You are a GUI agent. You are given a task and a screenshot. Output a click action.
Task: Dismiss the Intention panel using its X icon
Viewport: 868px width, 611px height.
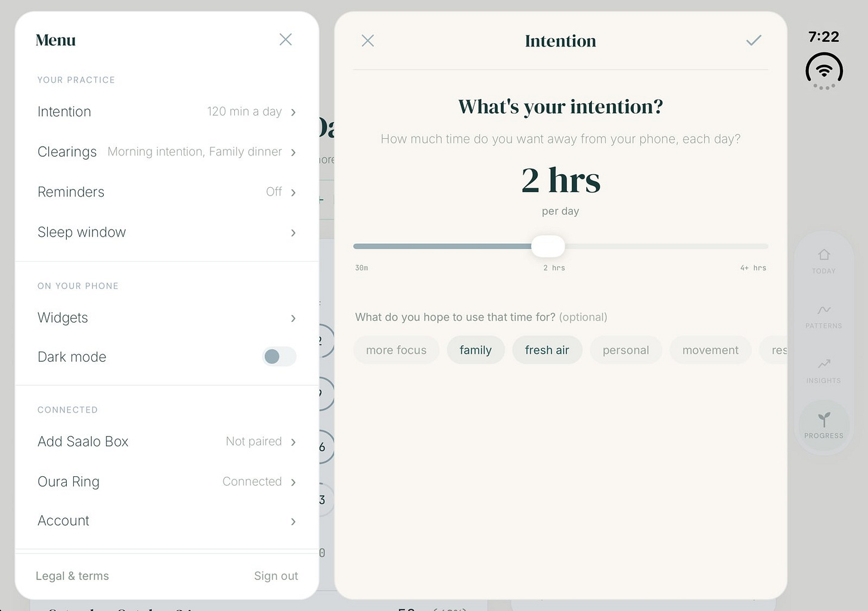[x=368, y=41]
